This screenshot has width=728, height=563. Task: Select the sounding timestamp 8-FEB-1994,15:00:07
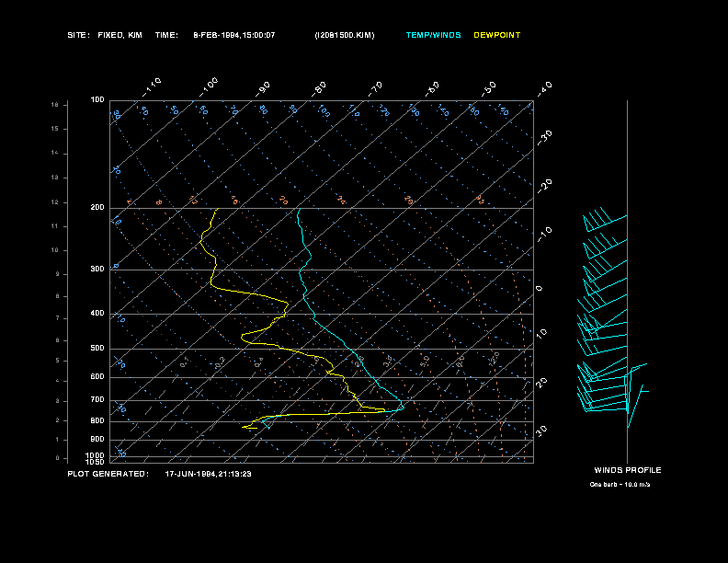(234, 35)
